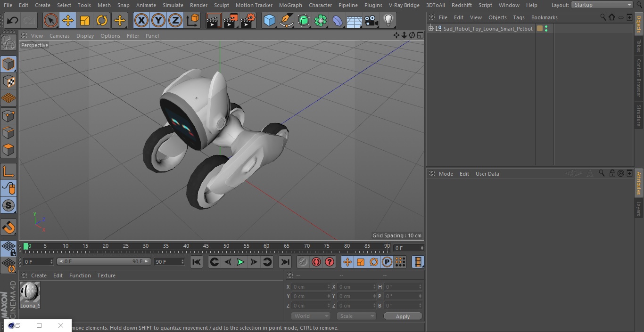
Task: Toggle Locked Workplane icon
Action: 8,248
